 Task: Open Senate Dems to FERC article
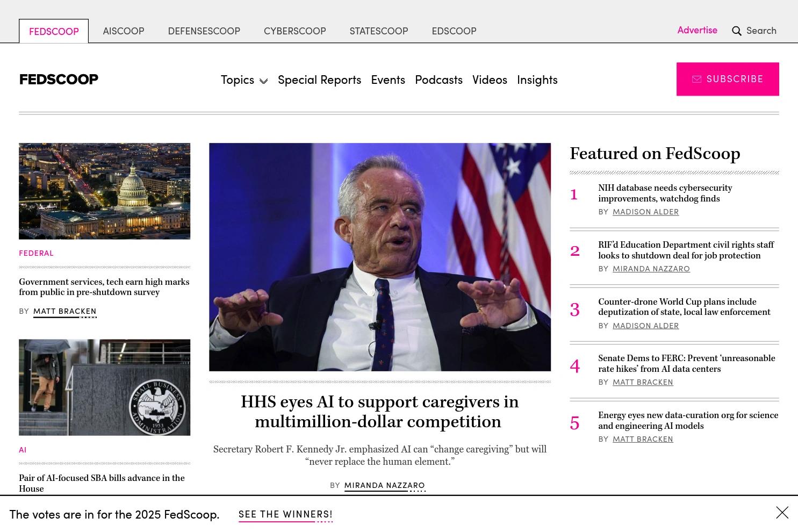pyautogui.click(x=687, y=363)
